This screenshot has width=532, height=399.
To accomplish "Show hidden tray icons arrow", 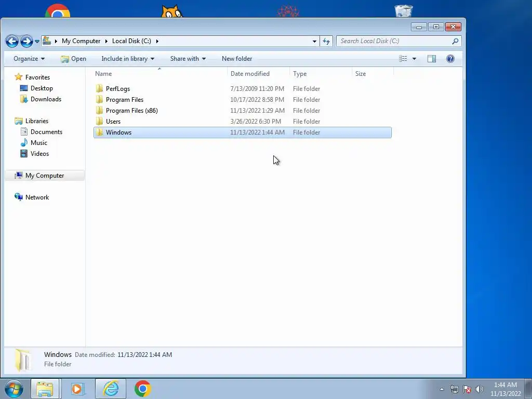I will pos(442,389).
